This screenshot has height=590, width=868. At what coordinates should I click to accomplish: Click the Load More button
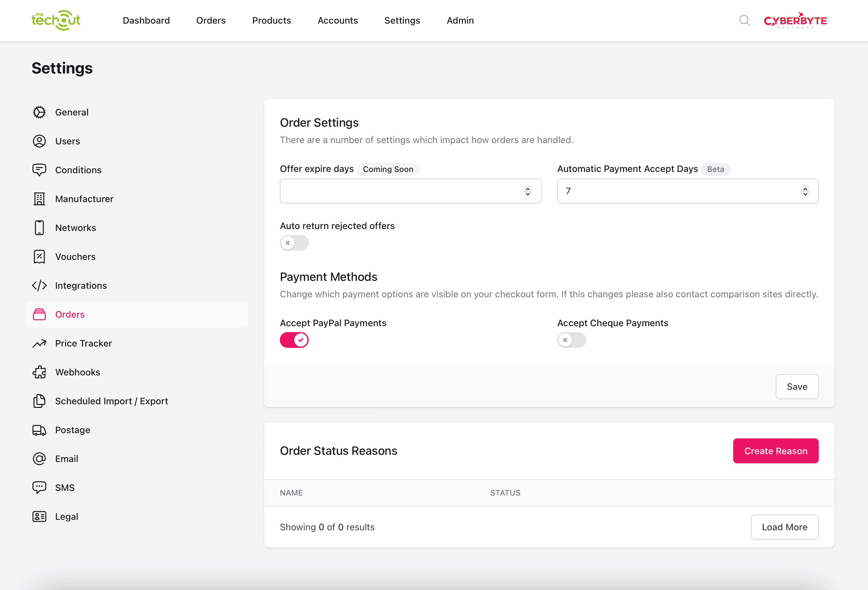785,527
